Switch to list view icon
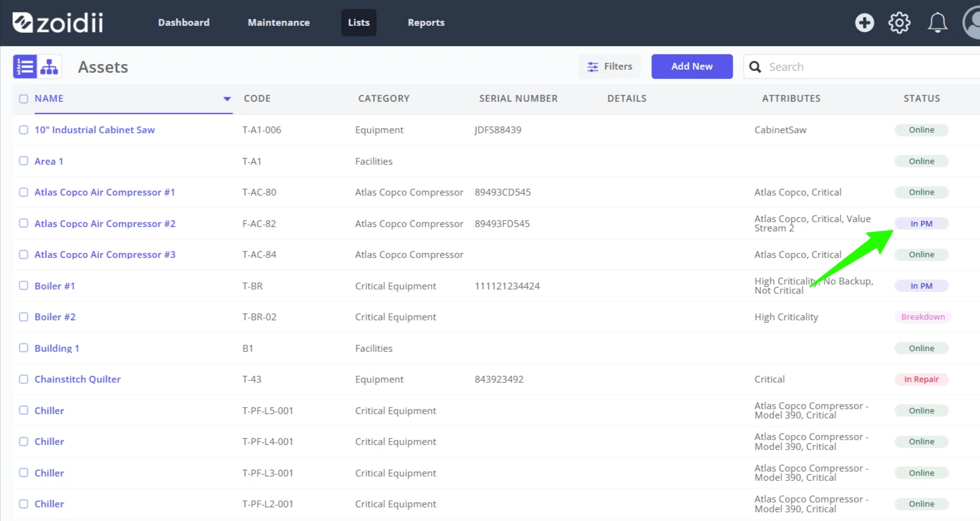 (x=25, y=67)
